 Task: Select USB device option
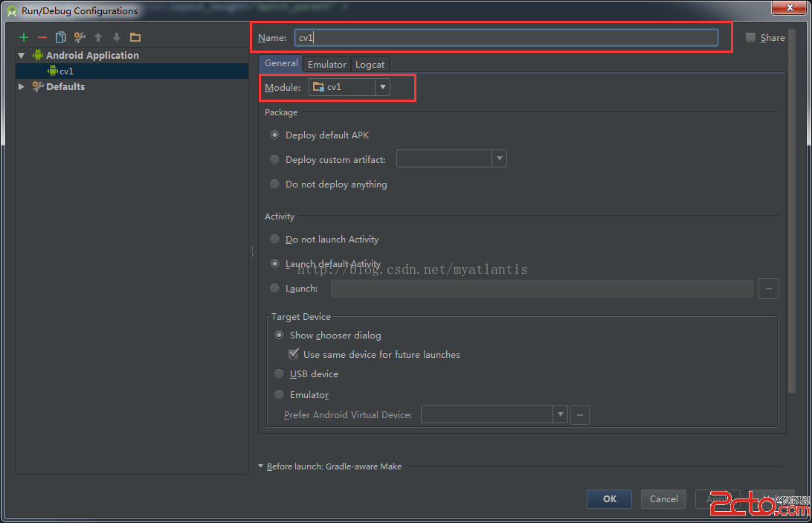[x=279, y=373]
